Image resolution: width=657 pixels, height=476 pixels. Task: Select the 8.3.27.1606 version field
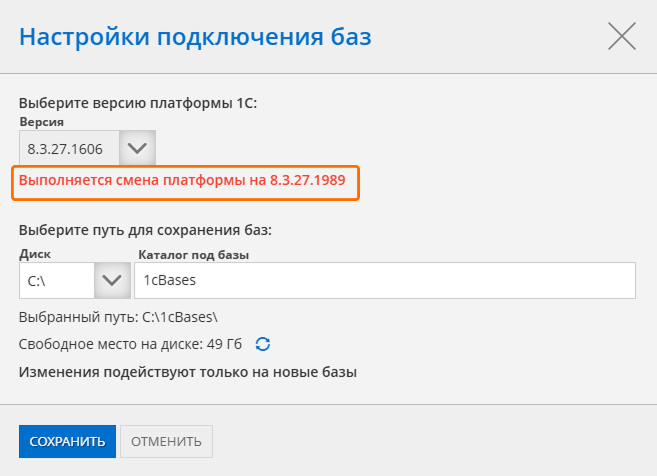point(68,149)
